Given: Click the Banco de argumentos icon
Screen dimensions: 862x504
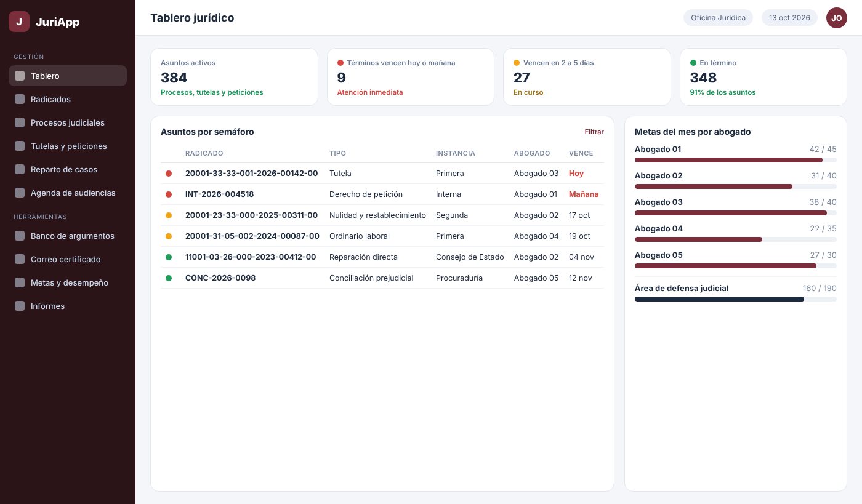Looking at the screenshot, I should click(20, 236).
